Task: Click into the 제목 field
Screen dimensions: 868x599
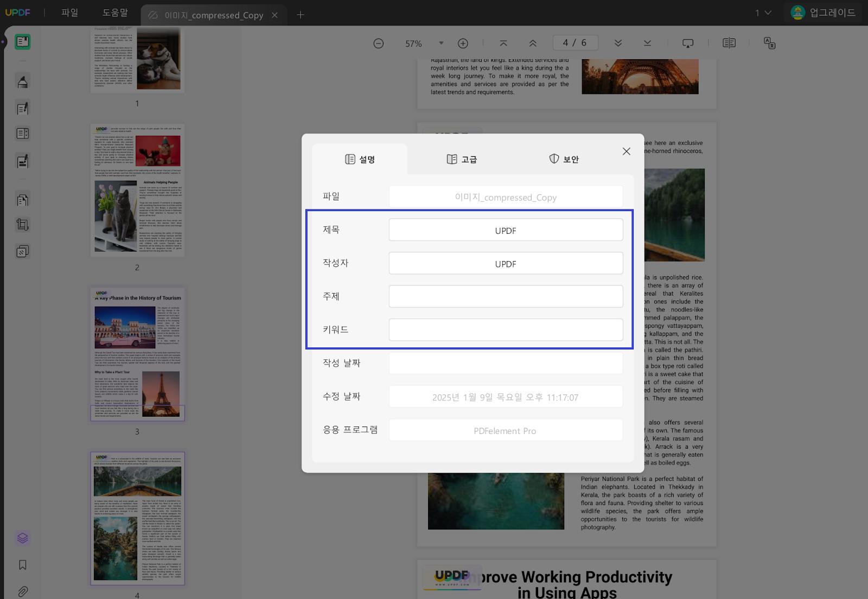Action: pyautogui.click(x=506, y=230)
